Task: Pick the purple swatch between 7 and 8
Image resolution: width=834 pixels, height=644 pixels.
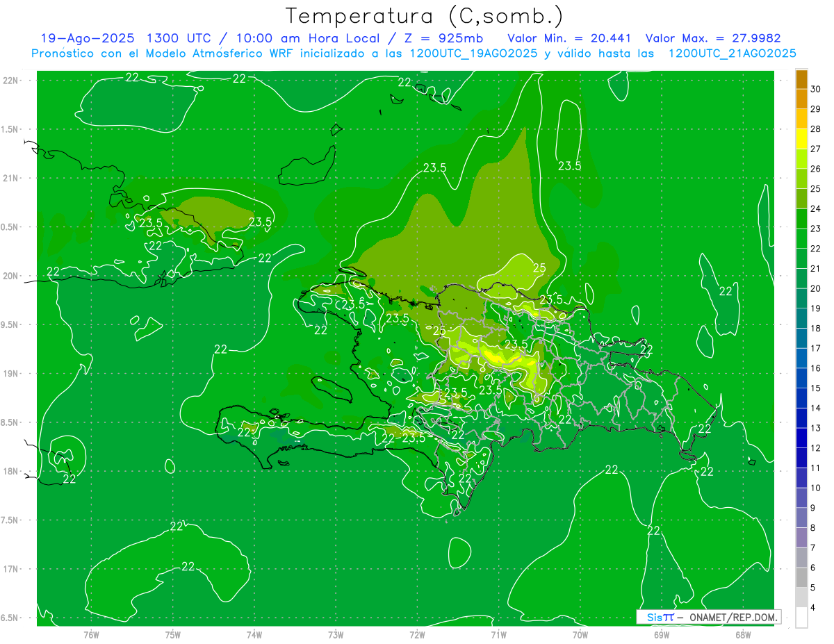Action: [801, 538]
